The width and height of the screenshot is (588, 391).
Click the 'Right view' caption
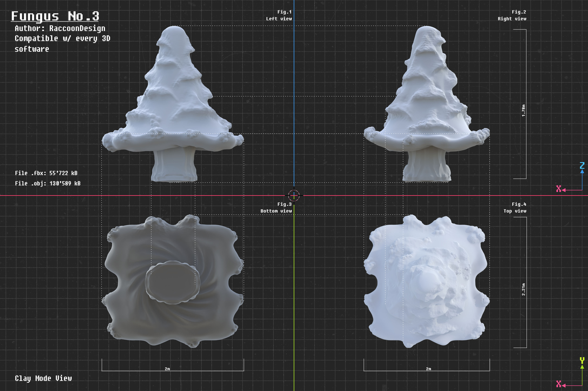pyautogui.click(x=512, y=19)
